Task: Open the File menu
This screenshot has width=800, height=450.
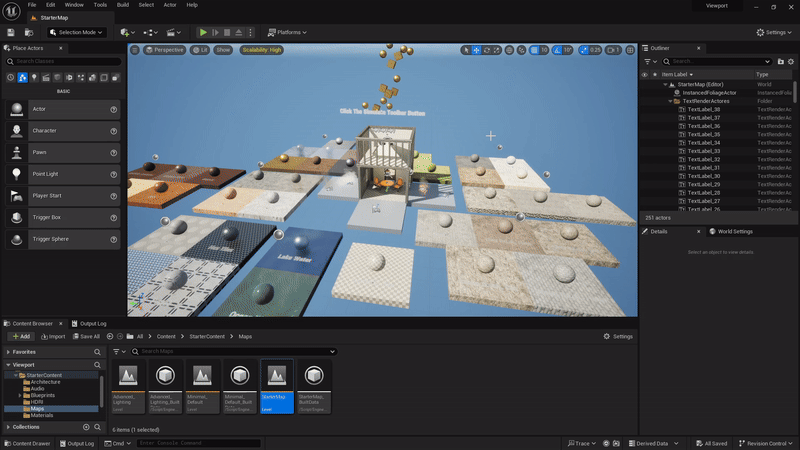Action: coord(32,5)
